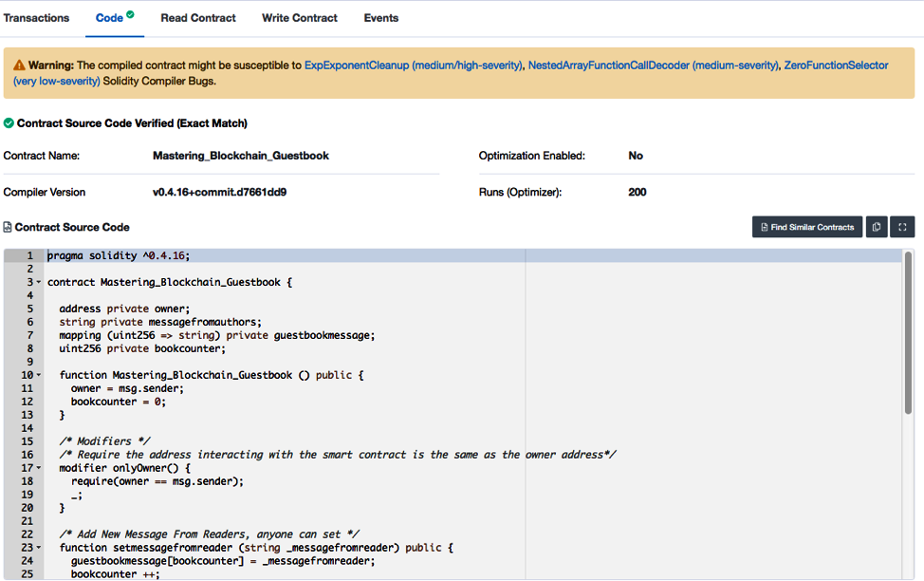Collapse setmessagefromreader function at line 23
924x581 pixels.
tap(39, 548)
